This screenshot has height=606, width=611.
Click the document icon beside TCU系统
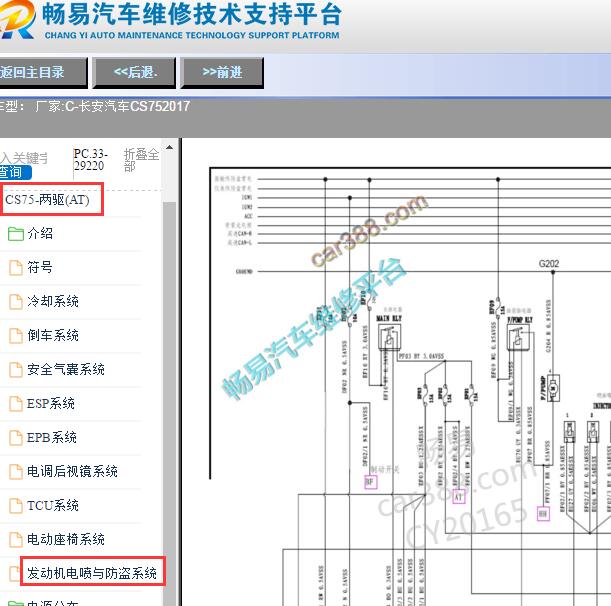tap(16, 506)
